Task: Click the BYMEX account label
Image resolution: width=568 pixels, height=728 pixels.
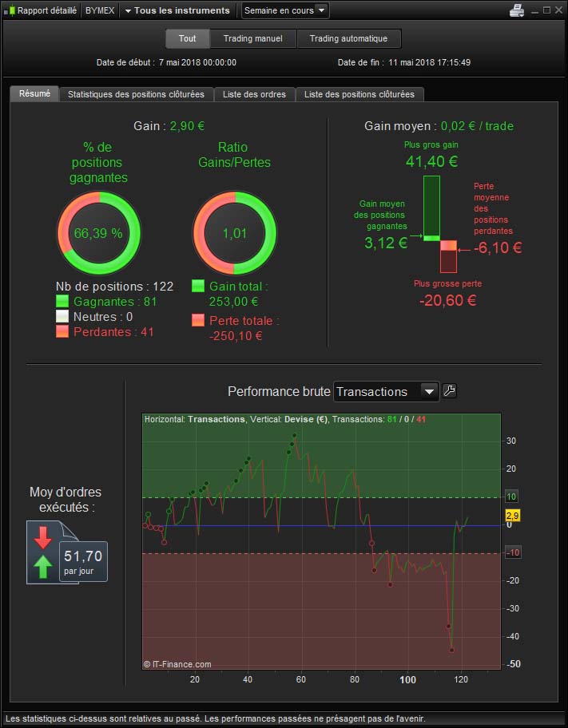Action: tap(100, 10)
